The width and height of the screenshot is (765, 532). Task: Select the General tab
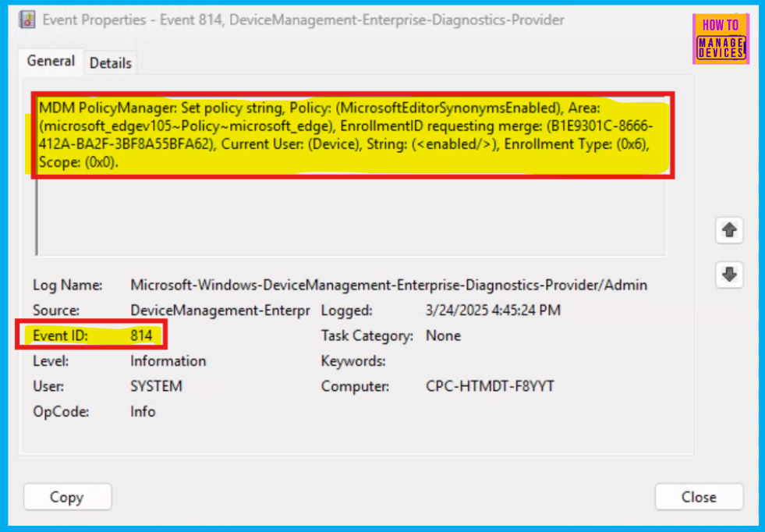click(x=51, y=61)
